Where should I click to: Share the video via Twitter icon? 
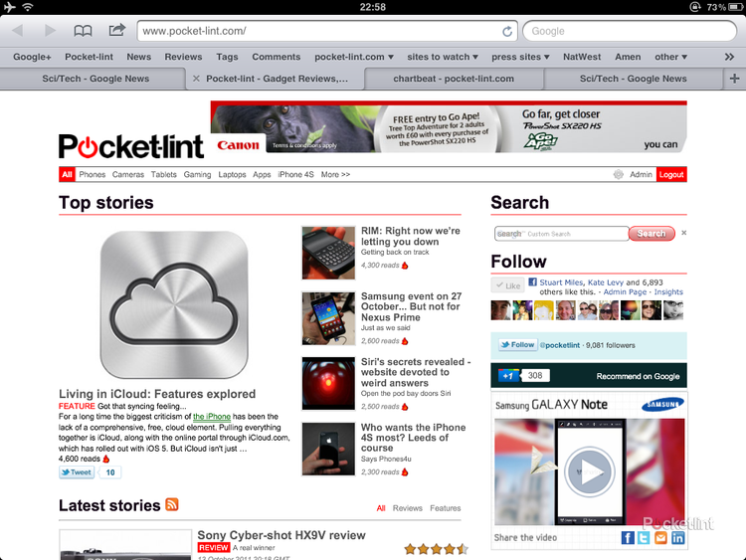click(644, 538)
